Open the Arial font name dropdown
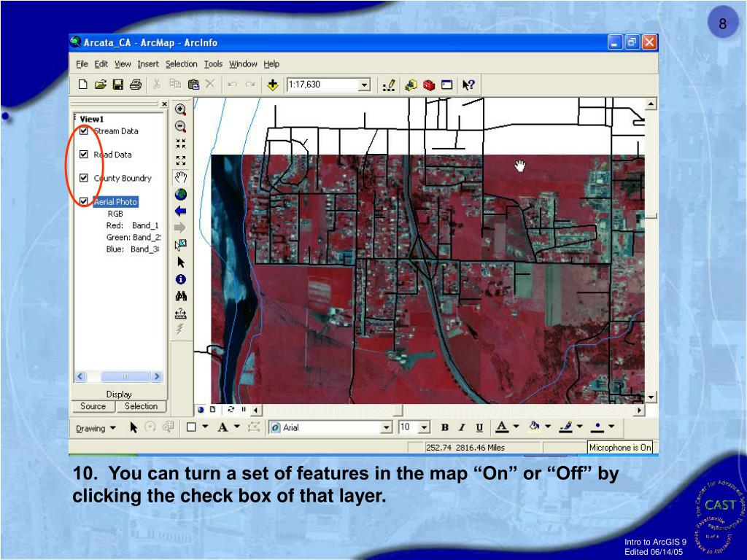This screenshot has width=747, height=560. tap(387, 427)
